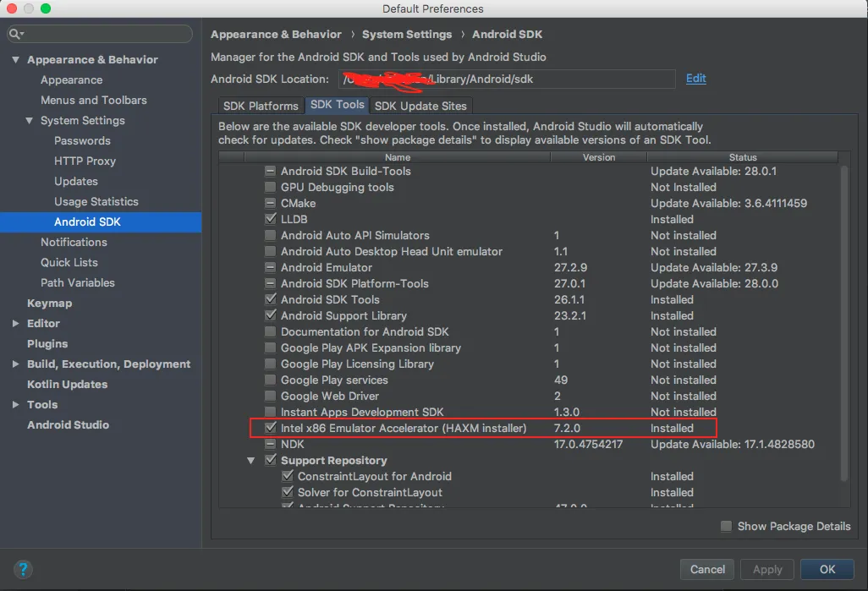Confirm with the OK button
Screen dimensions: 868x591
[x=827, y=569]
